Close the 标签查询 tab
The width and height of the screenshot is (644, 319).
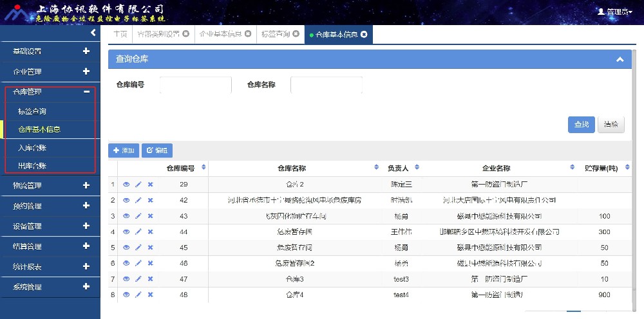point(296,34)
